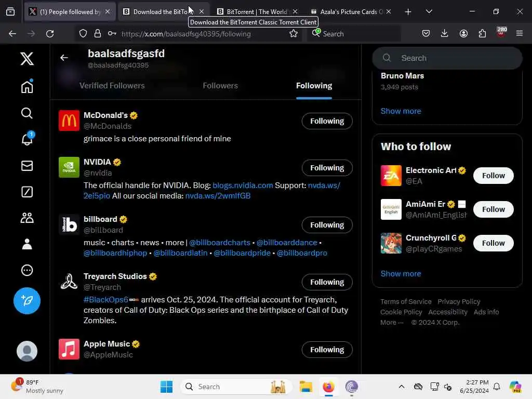
Task: Compose a new post with feather button
Action: 27,301
